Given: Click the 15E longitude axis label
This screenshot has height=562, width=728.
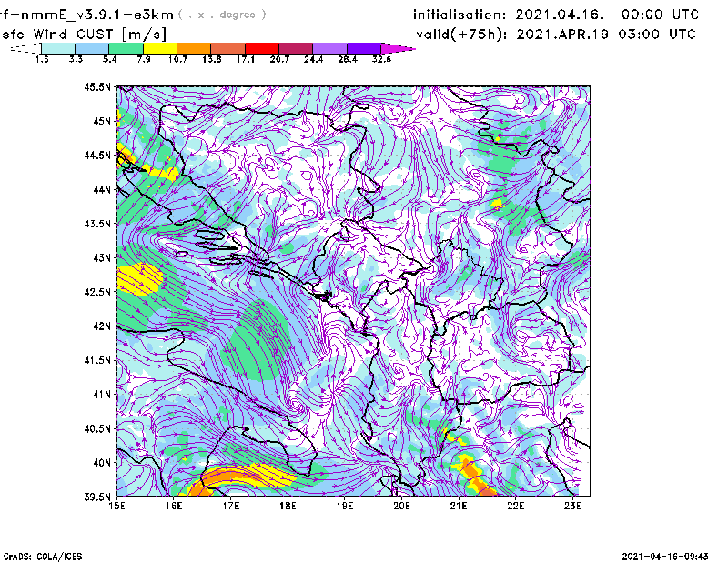Looking at the screenshot, I should [x=116, y=506].
